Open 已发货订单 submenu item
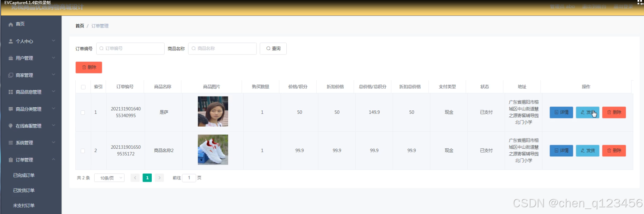Image resolution: width=644 pixels, height=214 pixels. (x=24, y=191)
